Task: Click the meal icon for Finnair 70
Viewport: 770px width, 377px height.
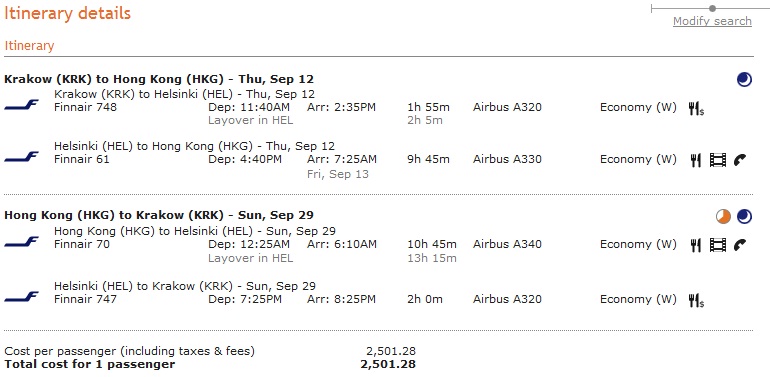Action: [695, 245]
